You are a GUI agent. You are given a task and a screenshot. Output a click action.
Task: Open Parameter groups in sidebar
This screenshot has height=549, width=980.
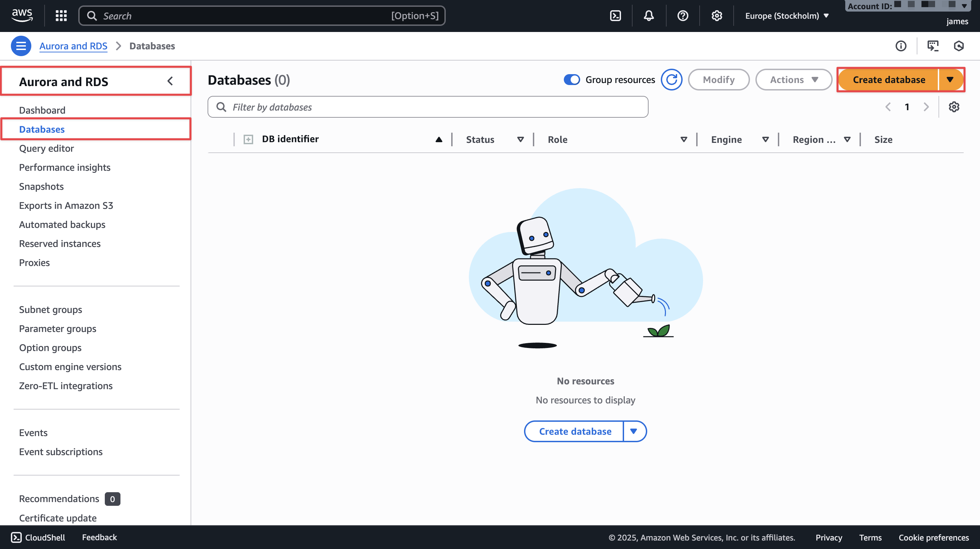(x=58, y=329)
